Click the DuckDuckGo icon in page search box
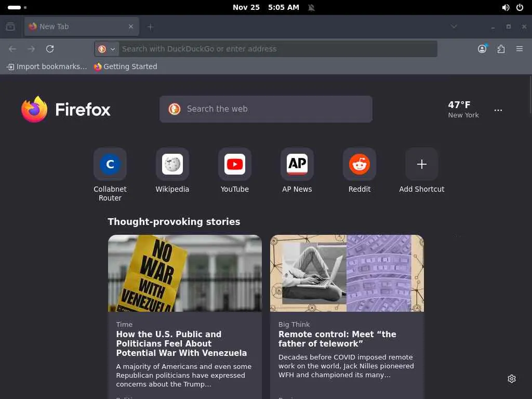 [175, 109]
